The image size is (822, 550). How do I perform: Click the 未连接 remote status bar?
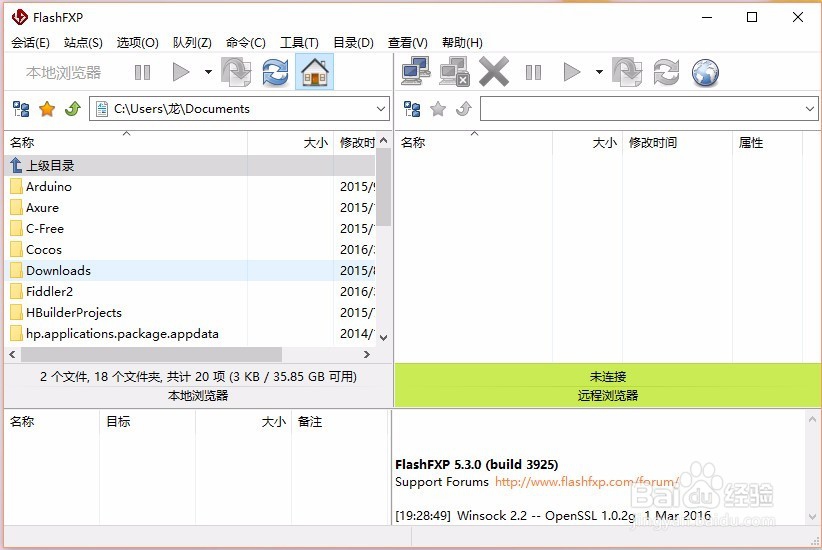[608, 376]
